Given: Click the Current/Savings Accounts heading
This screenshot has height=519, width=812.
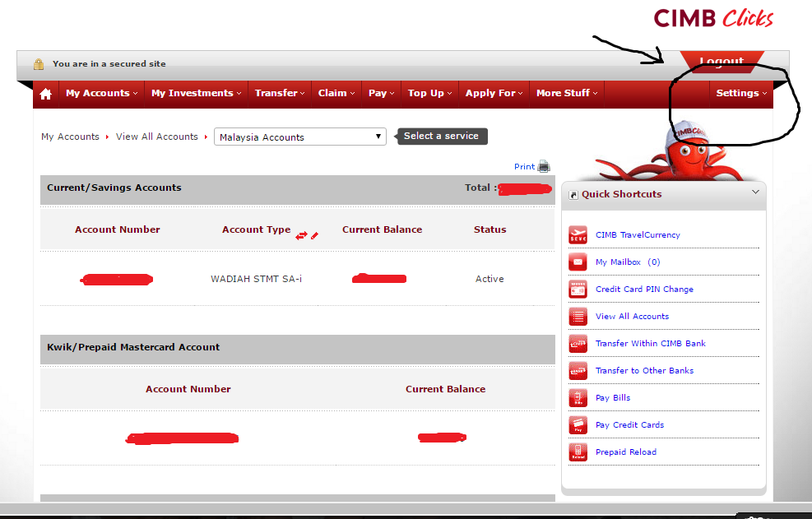Looking at the screenshot, I should 114,188.
